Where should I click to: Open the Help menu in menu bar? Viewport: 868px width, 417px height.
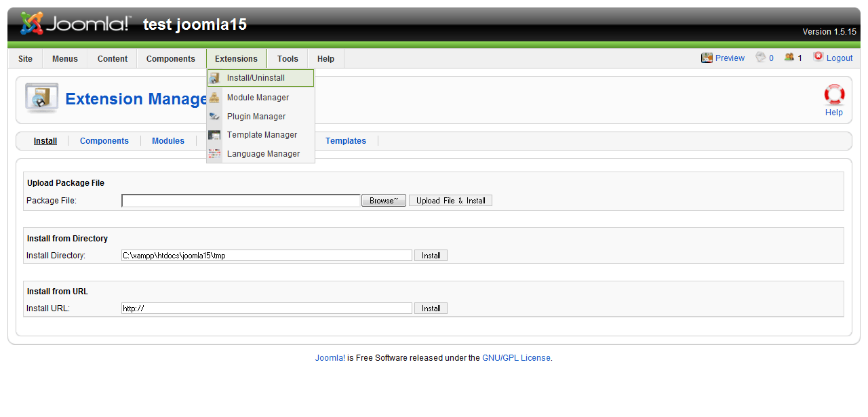point(325,59)
